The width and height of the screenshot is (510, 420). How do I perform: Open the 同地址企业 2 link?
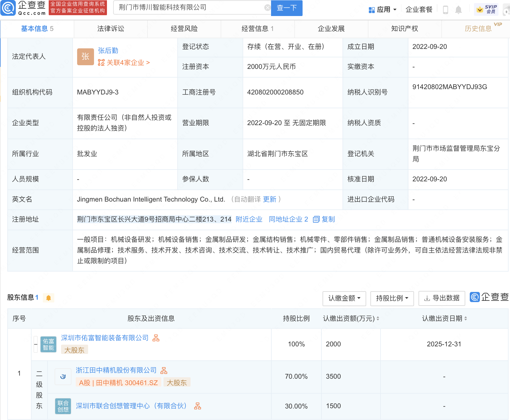[288, 219]
